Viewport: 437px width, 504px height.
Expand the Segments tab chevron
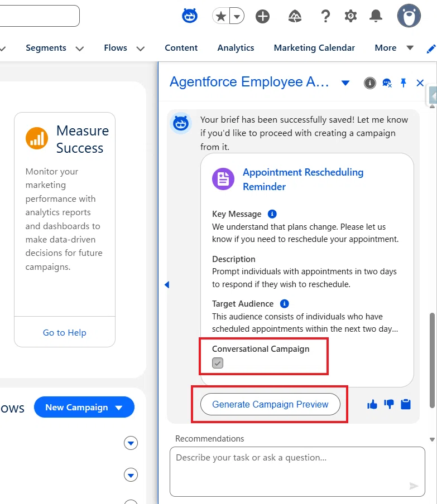tap(79, 49)
